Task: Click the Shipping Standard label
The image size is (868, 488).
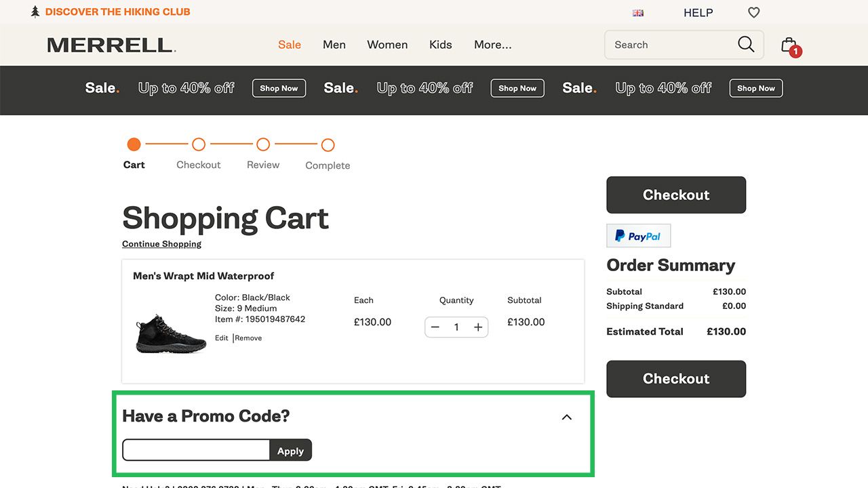Action: pyautogui.click(x=645, y=306)
